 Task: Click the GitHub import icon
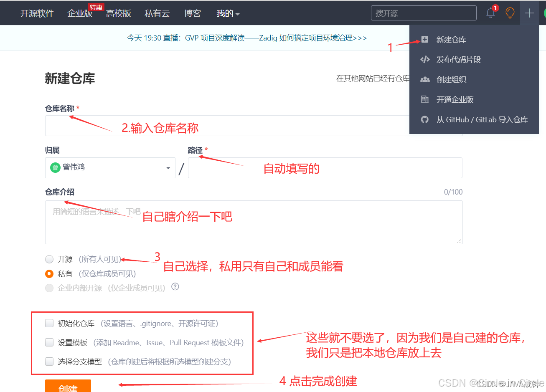pos(425,120)
